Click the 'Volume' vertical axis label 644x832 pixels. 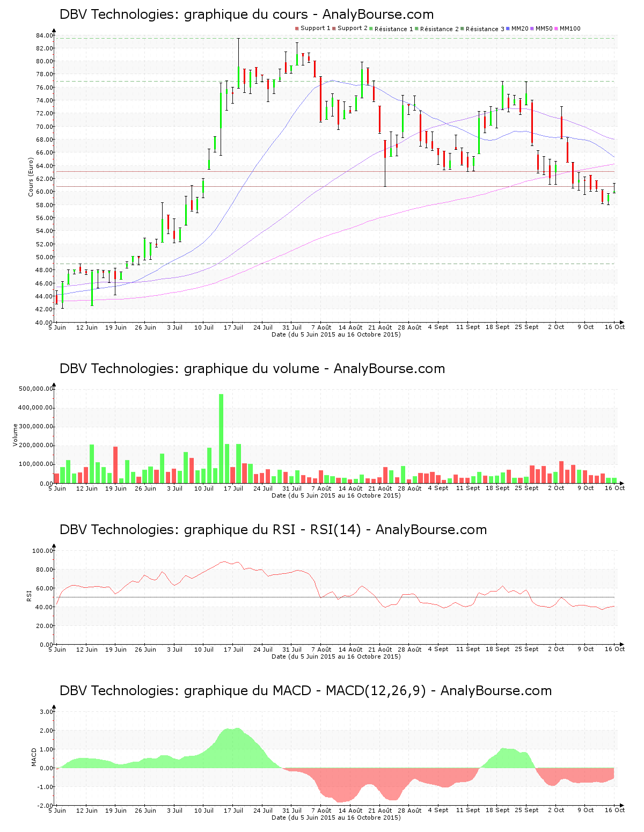pyautogui.click(x=15, y=435)
